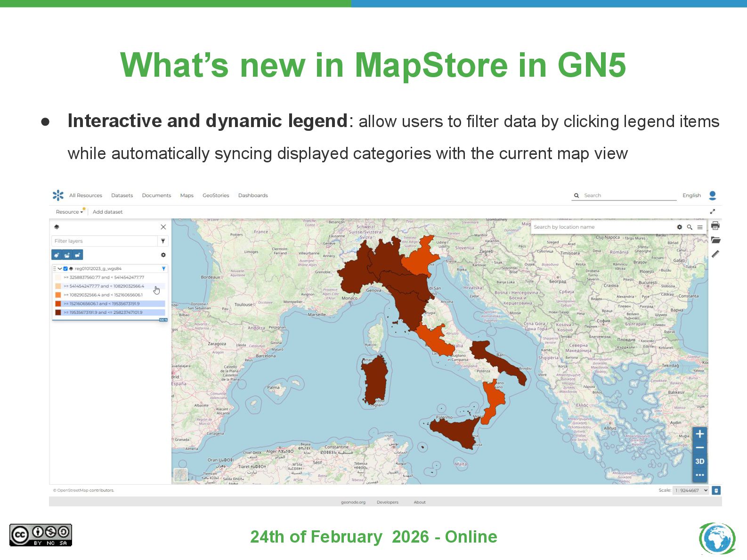
Task: Click the add layer button
Action: click(x=57, y=255)
